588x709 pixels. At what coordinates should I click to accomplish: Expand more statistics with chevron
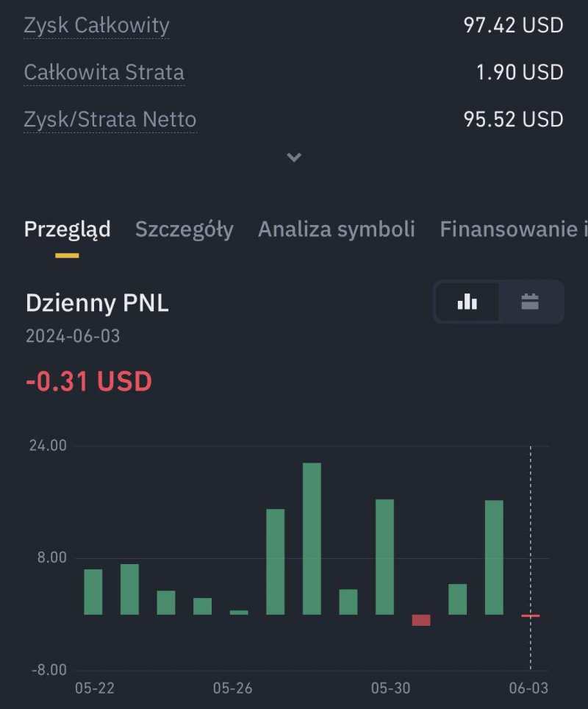294,157
